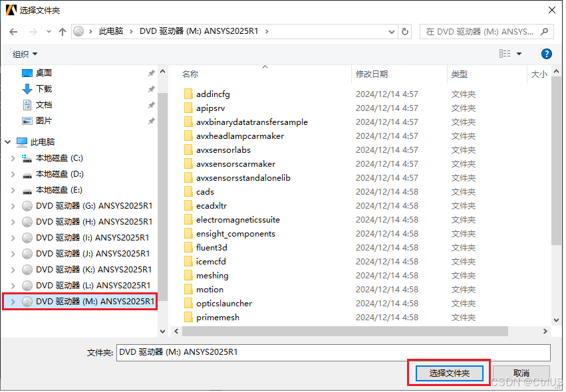Viewport: 566px width, 392px height.
Task: Select the fluent3d folder icon
Action: click(188, 248)
